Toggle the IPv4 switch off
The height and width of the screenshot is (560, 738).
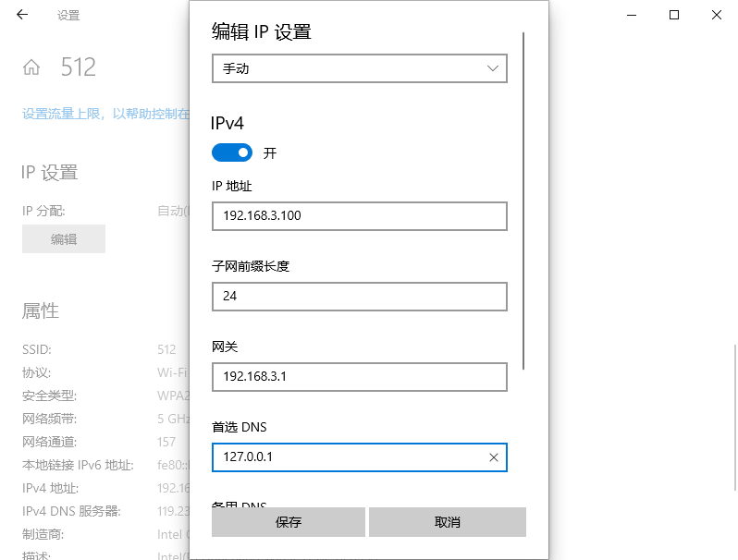point(232,152)
